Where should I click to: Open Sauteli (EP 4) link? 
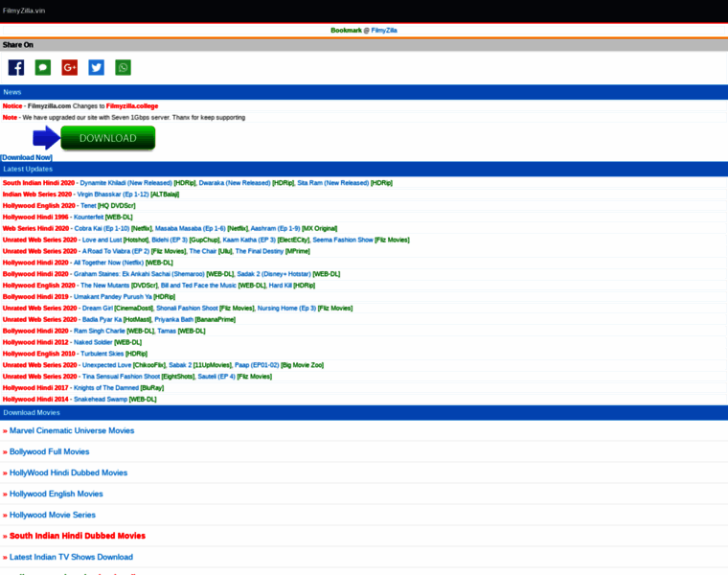click(216, 377)
